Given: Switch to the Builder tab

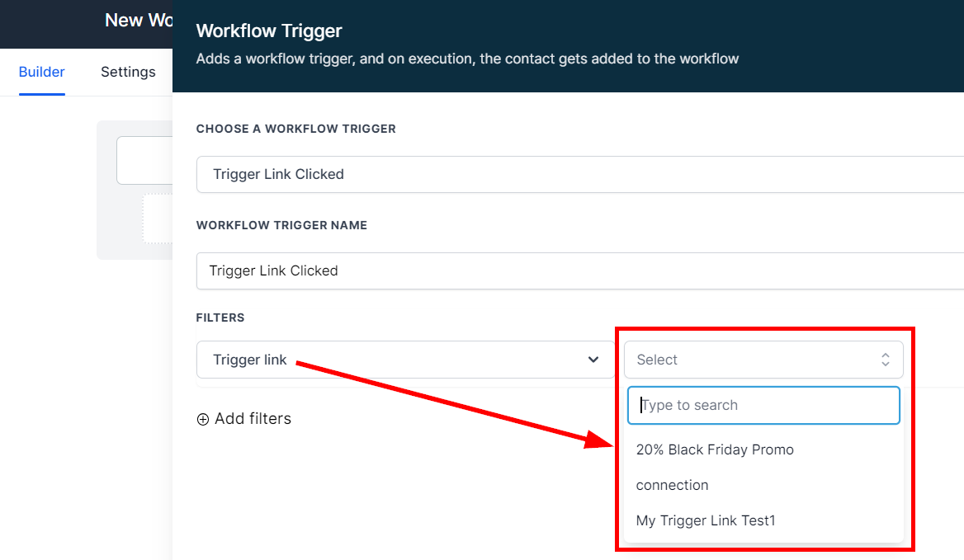Looking at the screenshot, I should pos(41,73).
